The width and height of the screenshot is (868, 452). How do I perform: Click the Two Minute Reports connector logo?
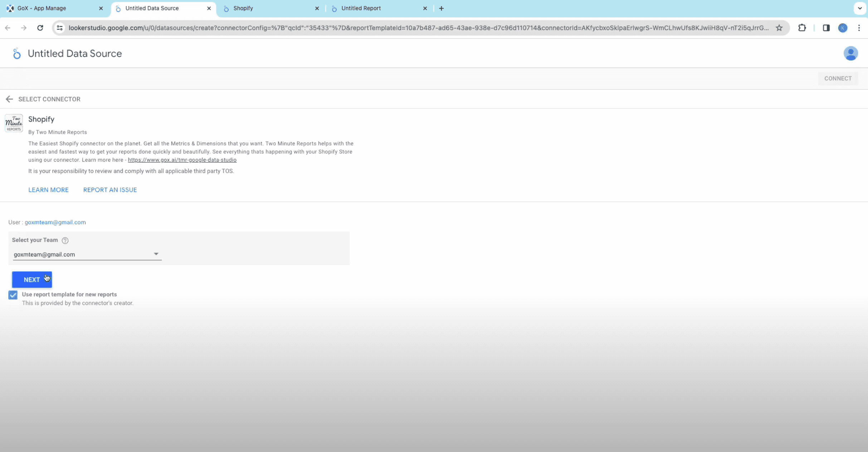(x=14, y=123)
